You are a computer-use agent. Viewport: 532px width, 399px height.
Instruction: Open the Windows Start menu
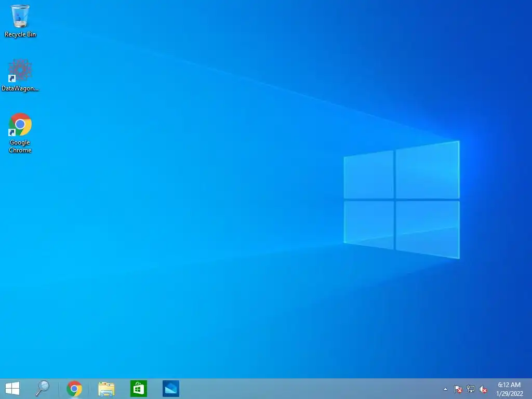click(12, 389)
